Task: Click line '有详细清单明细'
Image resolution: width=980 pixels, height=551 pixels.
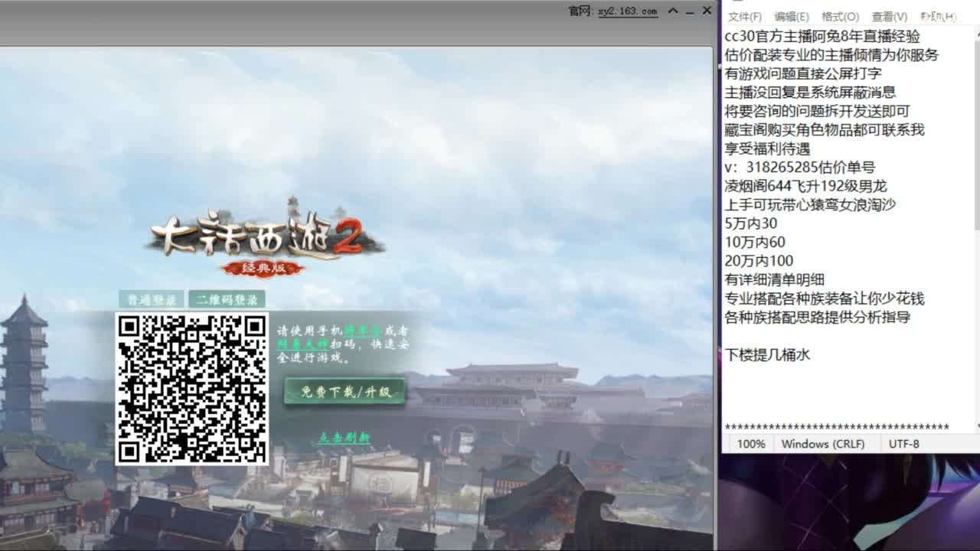Action: tap(774, 279)
